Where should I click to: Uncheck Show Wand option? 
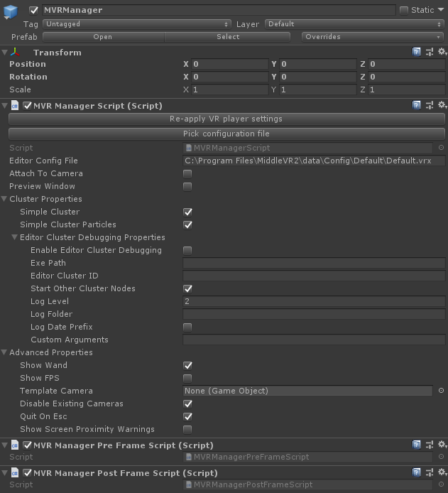pyautogui.click(x=187, y=365)
